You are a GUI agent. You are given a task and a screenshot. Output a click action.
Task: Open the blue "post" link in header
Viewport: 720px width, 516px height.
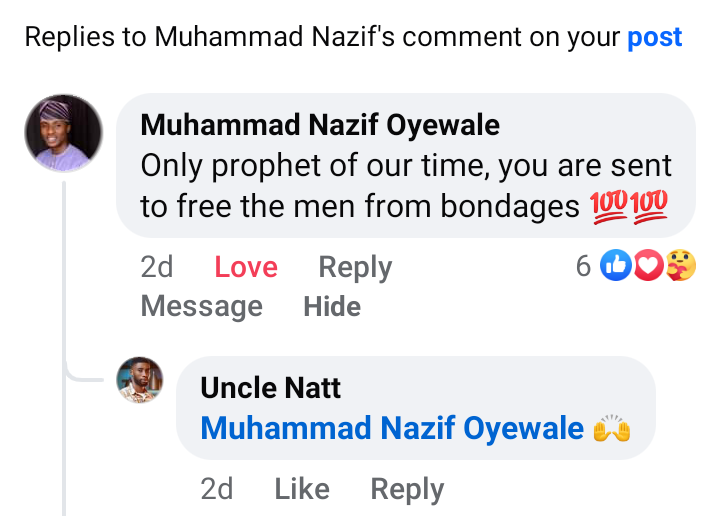[654, 38]
